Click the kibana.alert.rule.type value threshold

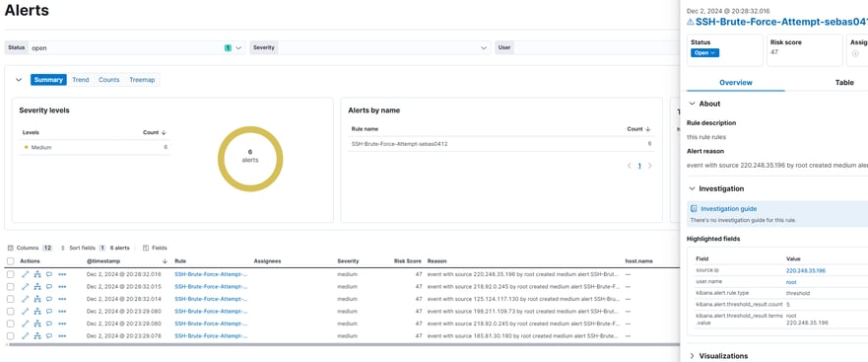tap(798, 293)
